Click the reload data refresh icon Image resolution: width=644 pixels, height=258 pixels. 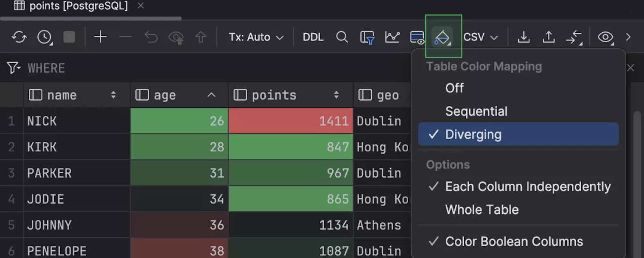[19, 37]
